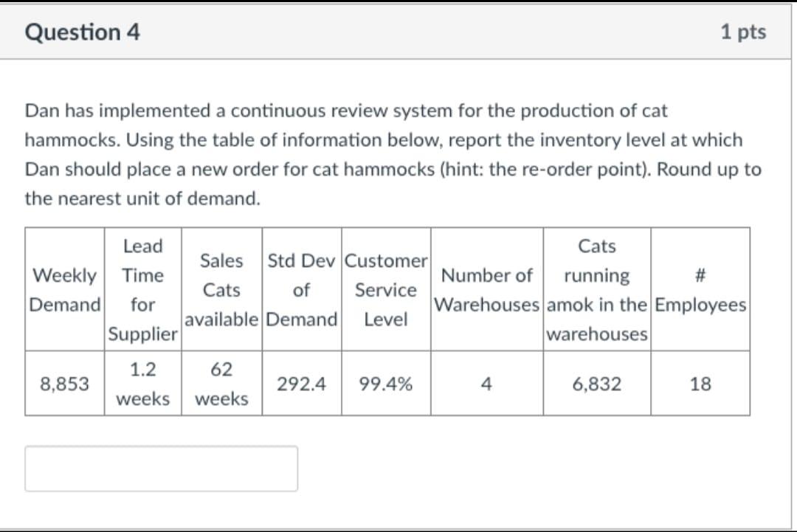
Task: Select the Weekly Demand column header
Action: coord(64,289)
